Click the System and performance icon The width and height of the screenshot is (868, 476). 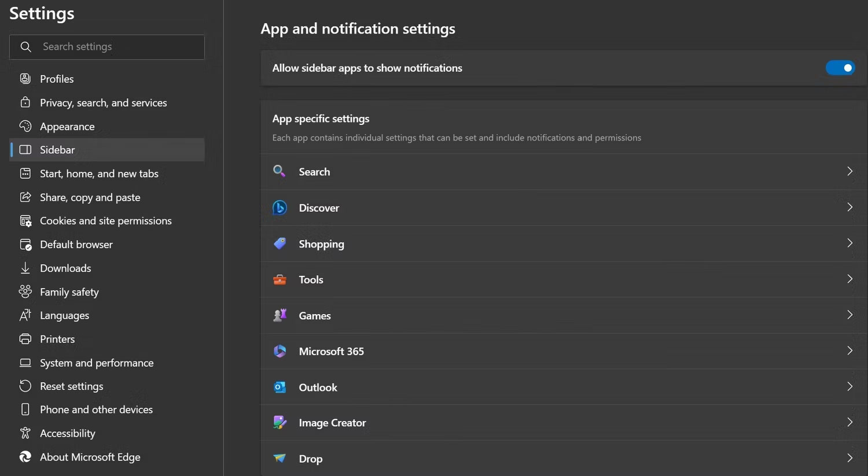coord(25,363)
